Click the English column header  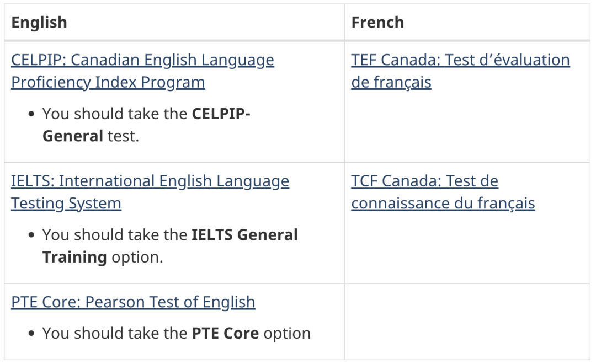39,22
